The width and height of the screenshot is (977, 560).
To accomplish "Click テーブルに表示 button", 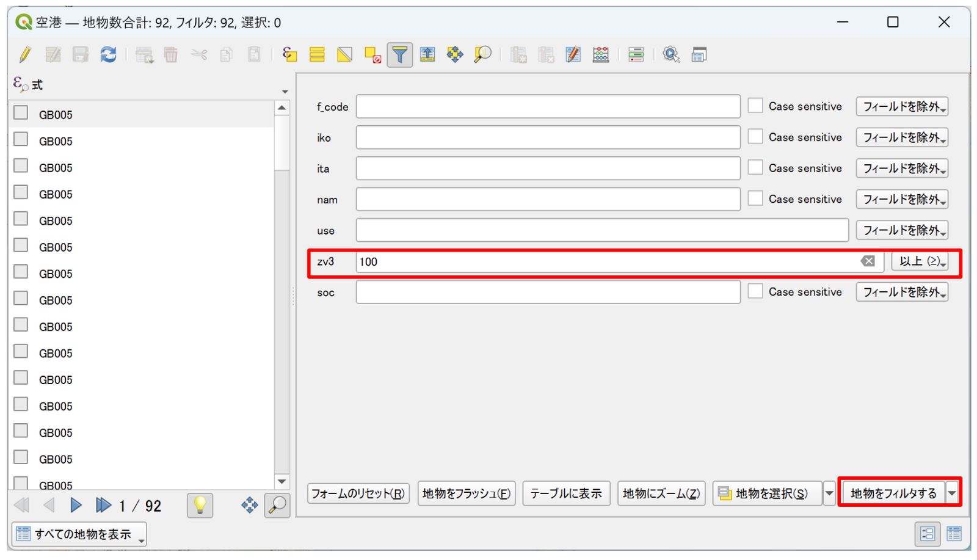I will [566, 493].
